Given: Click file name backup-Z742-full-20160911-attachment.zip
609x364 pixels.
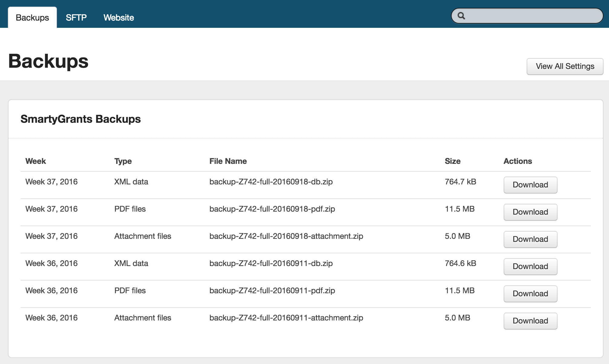Looking at the screenshot, I should pyautogui.click(x=286, y=318).
